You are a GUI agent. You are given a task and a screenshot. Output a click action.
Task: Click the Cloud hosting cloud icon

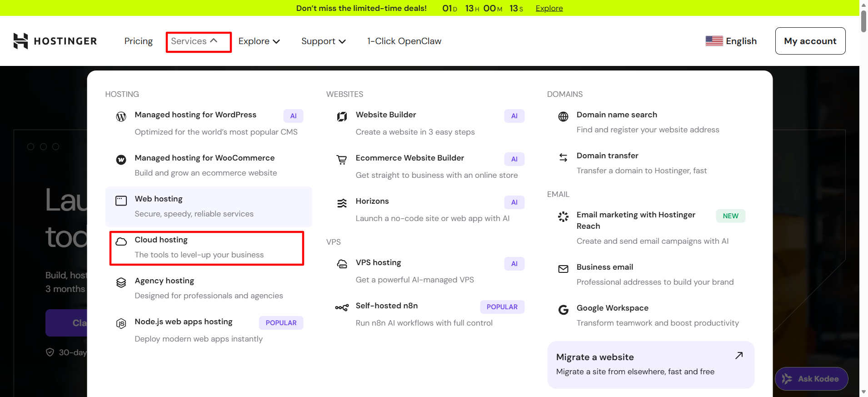[121, 242]
